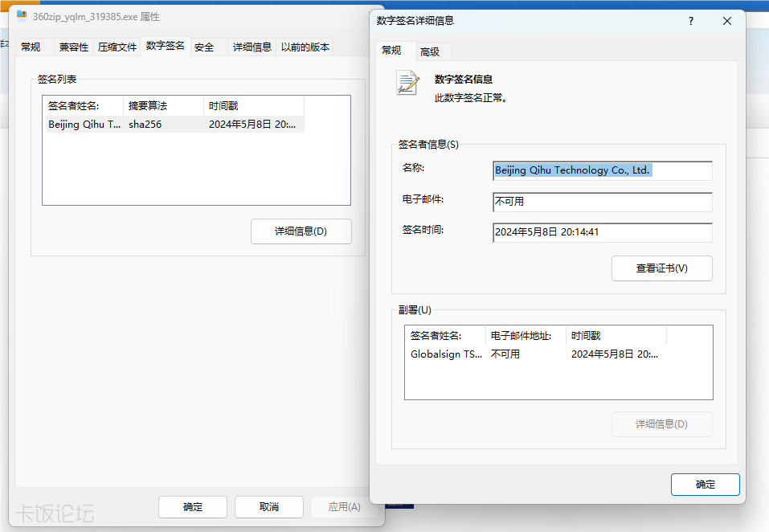Viewport: 769px width, 532px height.
Task: Select the Globalsign TS countersignature row
Action: (x=534, y=354)
